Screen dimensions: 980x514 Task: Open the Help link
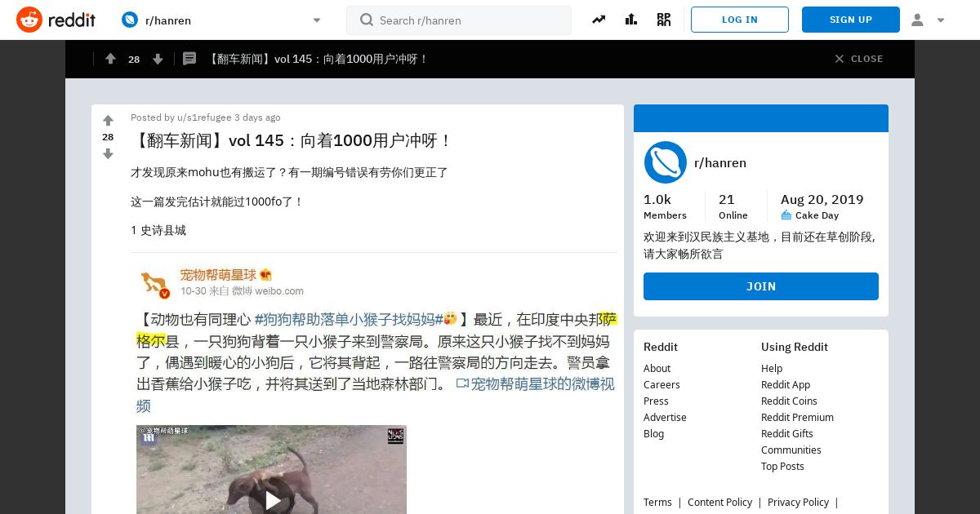[772, 369]
